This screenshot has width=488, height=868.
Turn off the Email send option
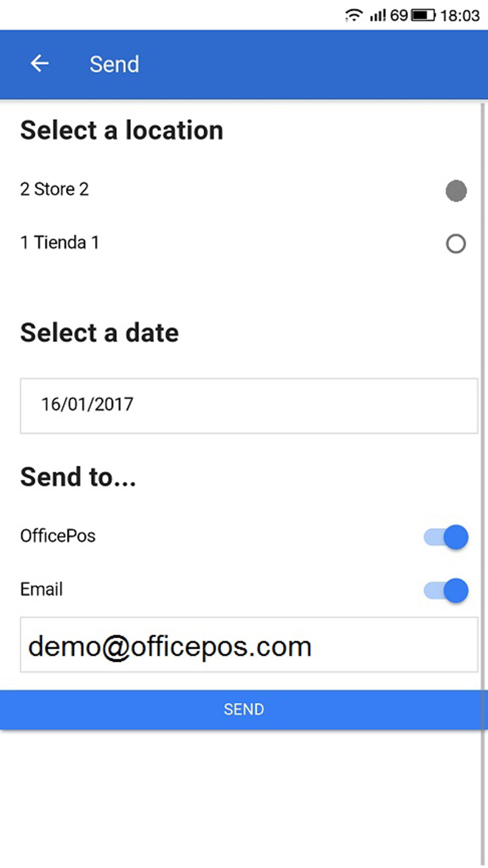(x=446, y=590)
